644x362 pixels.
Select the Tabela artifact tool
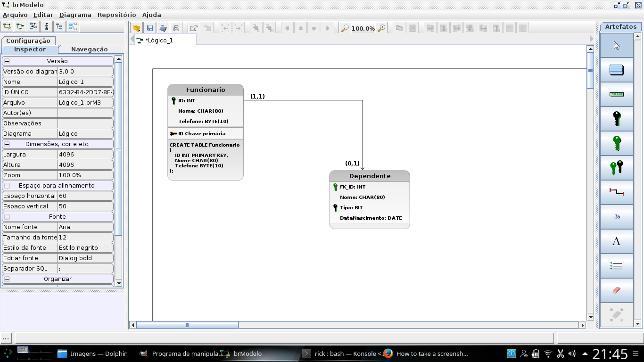[x=617, y=69]
